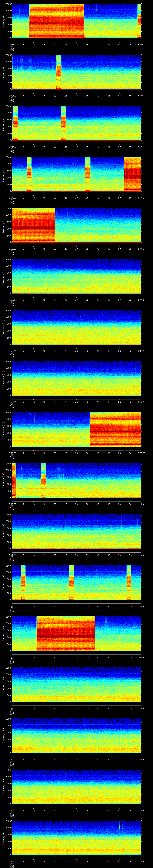Image resolution: width=153 pixels, height=868 pixels.
Task: Click the large red burst in the 2:59:00 spectrogram
Action: 115,429
